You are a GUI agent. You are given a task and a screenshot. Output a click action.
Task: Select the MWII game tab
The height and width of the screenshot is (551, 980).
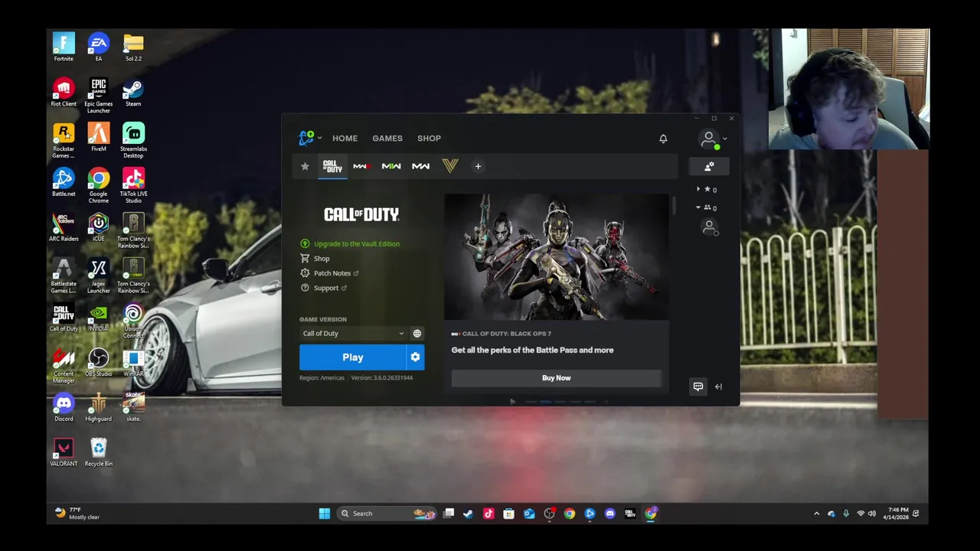[x=391, y=166]
